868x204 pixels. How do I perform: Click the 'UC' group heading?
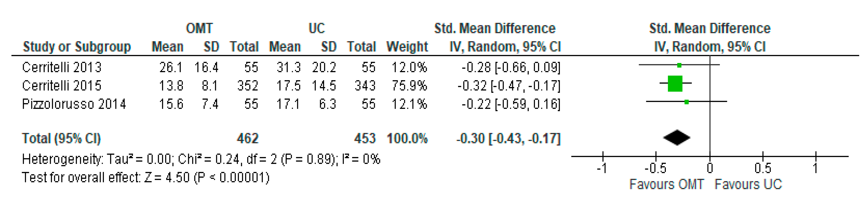click(316, 28)
